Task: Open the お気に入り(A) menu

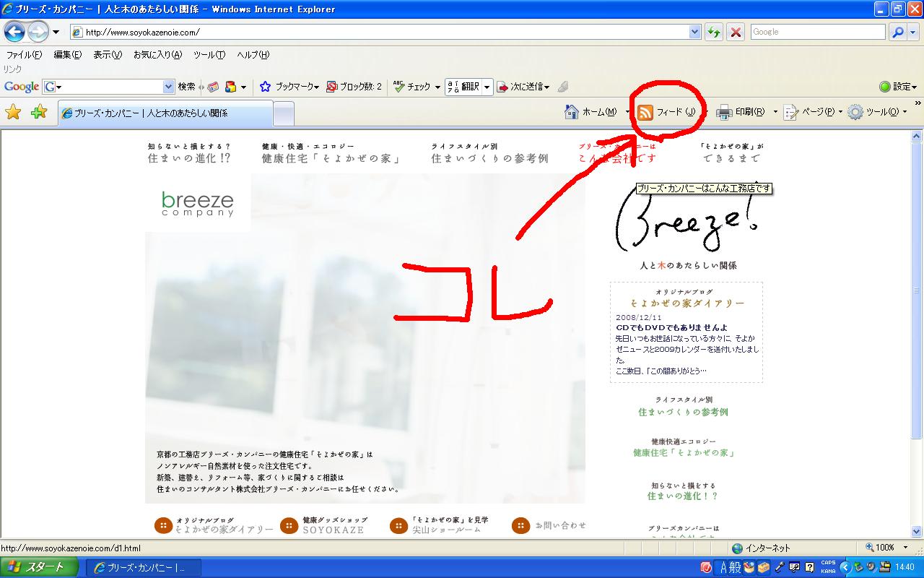Action: coord(157,55)
